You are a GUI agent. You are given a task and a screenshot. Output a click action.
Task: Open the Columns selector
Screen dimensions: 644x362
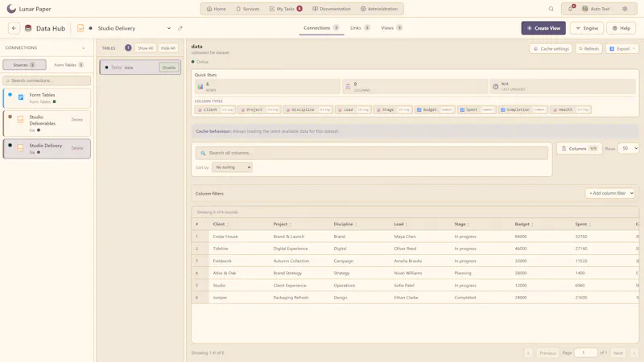[x=580, y=149]
